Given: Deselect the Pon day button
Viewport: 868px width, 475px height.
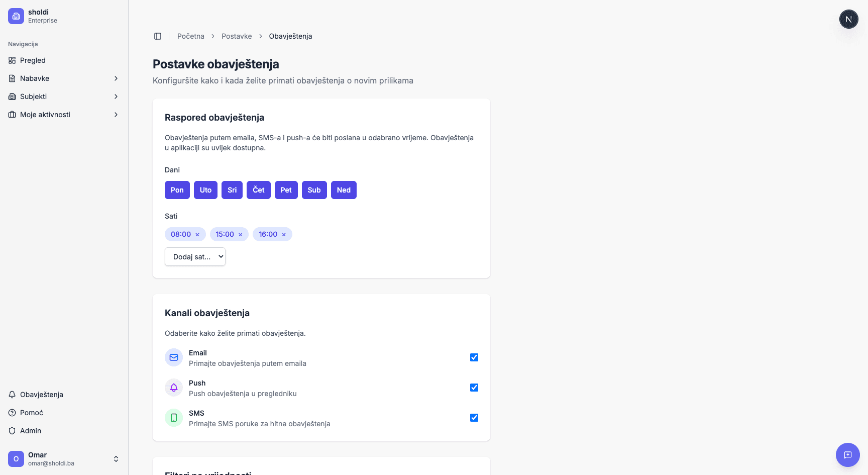Looking at the screenshot, I should pyautogui.click(x=177, y=190).
